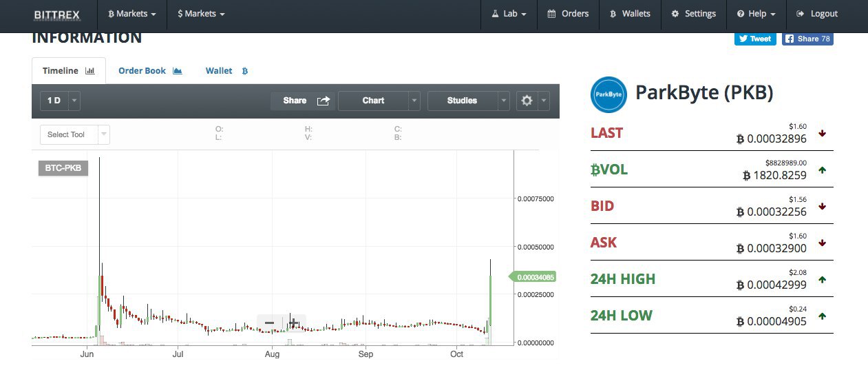Click the Facebook Share button
Image resolution: width=868 pixels, height=377 pixels.
pos(807,39)
